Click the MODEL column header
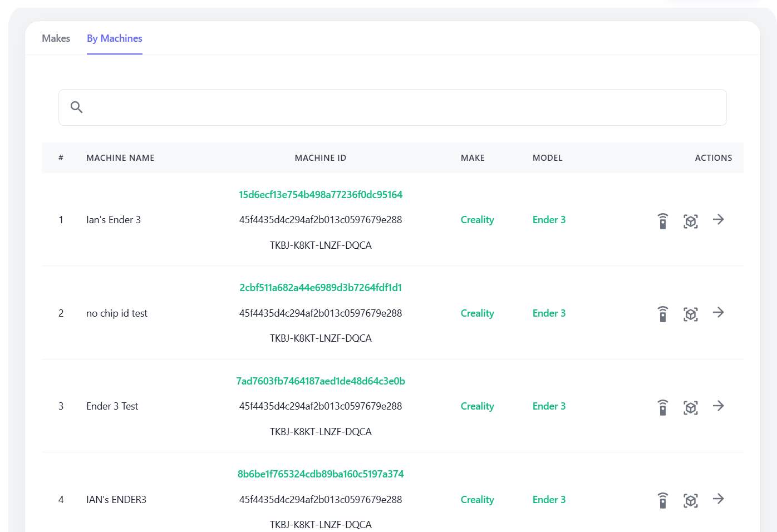Screen dimensions: 777x532 pos(548,158)
